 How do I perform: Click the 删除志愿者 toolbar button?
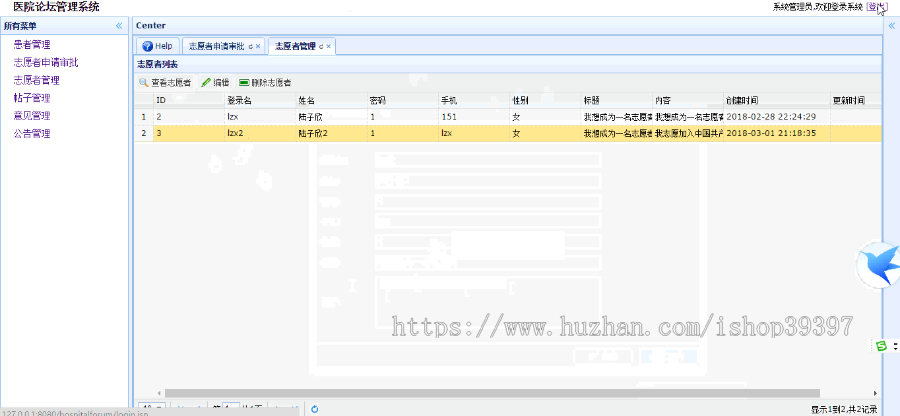[x=265, y=83]
